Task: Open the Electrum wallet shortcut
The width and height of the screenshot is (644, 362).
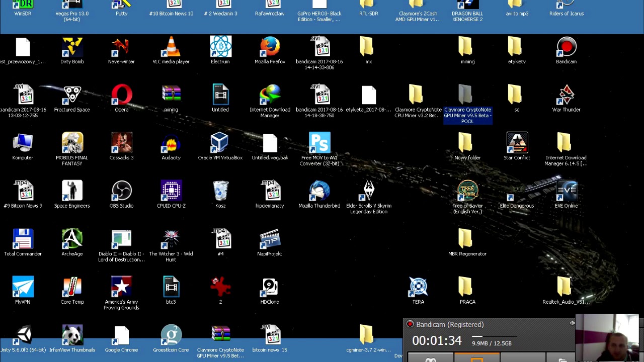Action: [220, 48]
